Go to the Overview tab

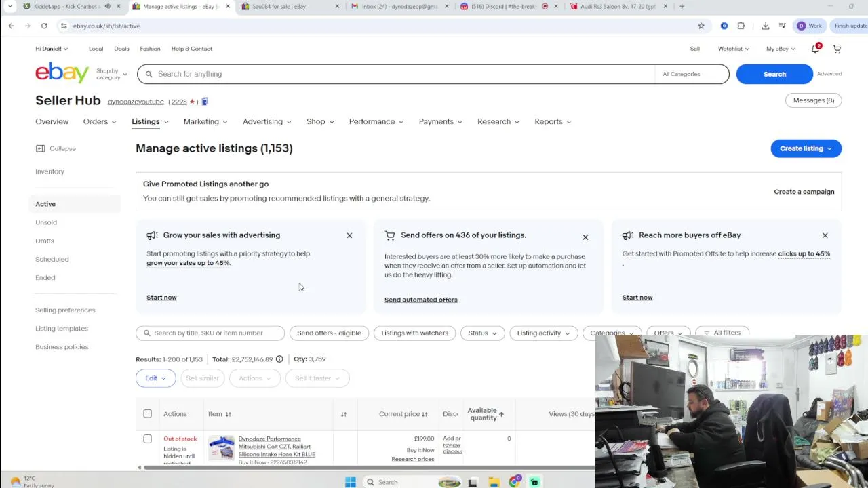pos(52,121)
